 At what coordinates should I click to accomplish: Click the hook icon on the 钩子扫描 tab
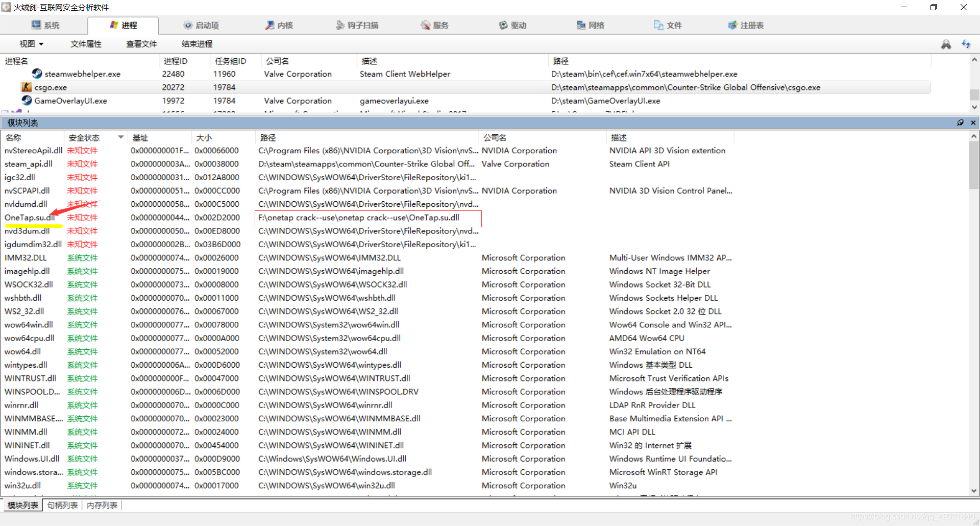coord(340,25)
